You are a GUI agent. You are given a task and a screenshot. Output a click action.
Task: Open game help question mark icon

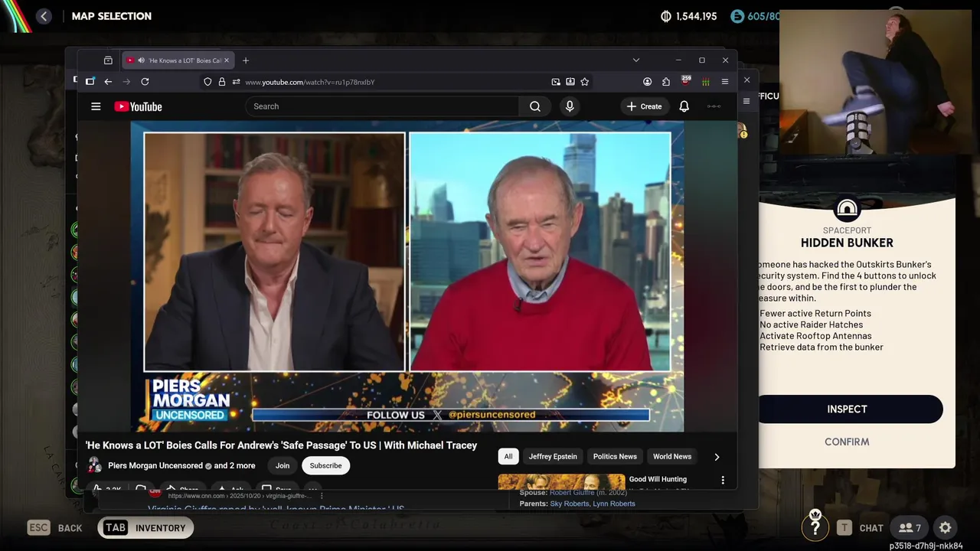click(815, 527)
